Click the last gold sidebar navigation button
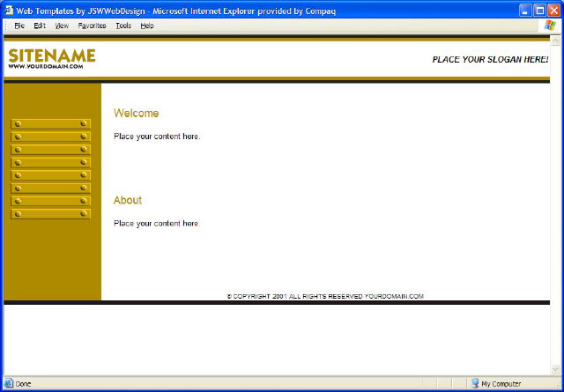Viewport: 564px width, 392px height. pos(51,214)
